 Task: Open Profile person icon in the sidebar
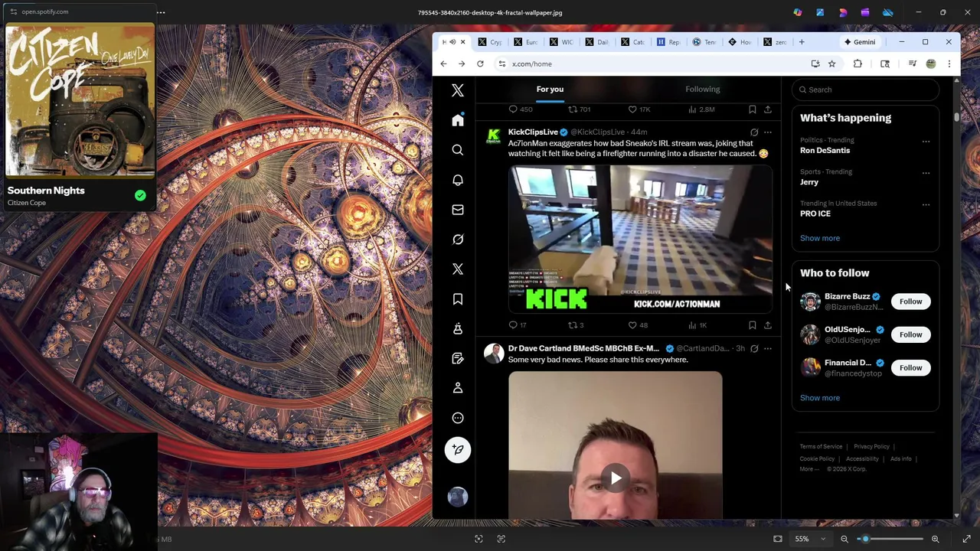pyautogui.click(x=458, y=388)
